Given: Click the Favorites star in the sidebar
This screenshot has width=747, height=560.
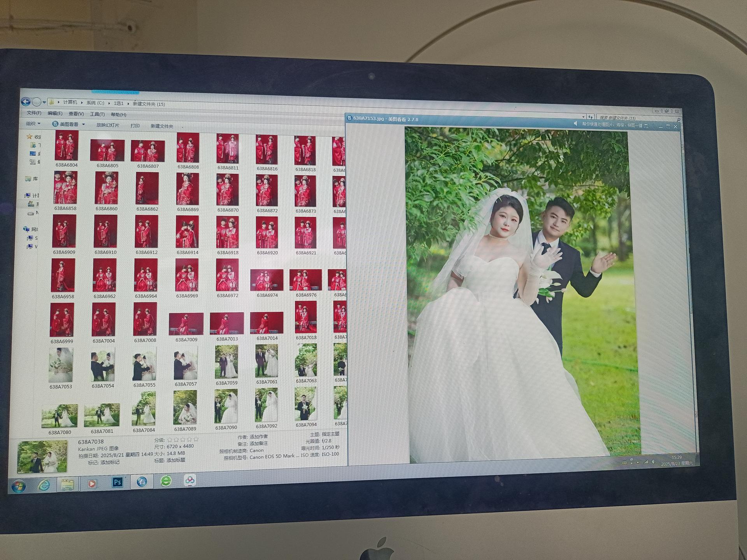Looking at the screenshot, I should 29,136.
